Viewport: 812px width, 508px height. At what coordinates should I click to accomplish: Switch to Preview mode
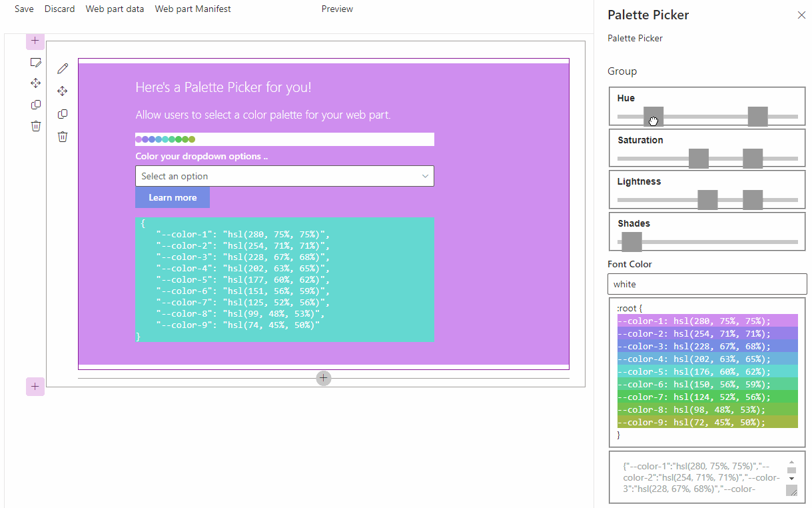pyautogui.click(x=337, y=9)
